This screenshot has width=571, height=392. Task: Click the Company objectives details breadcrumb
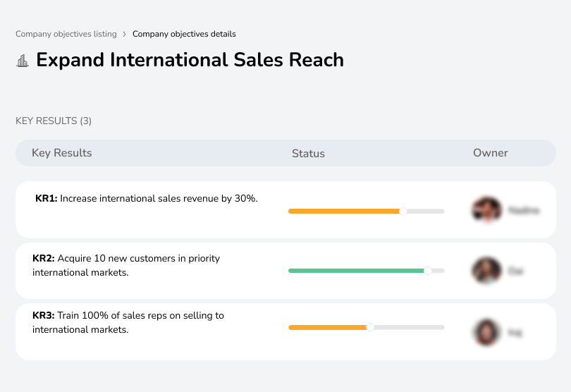[184, 34]
